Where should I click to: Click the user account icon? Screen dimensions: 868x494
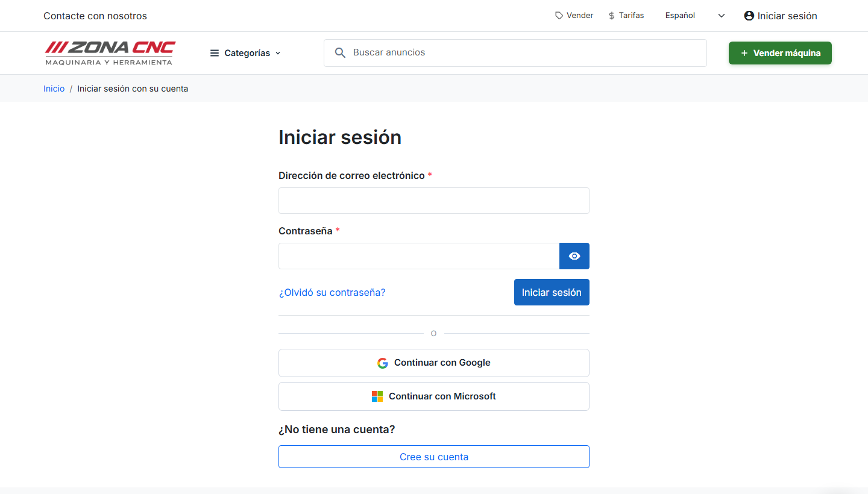pyautogui.click(x=749, y=16)
